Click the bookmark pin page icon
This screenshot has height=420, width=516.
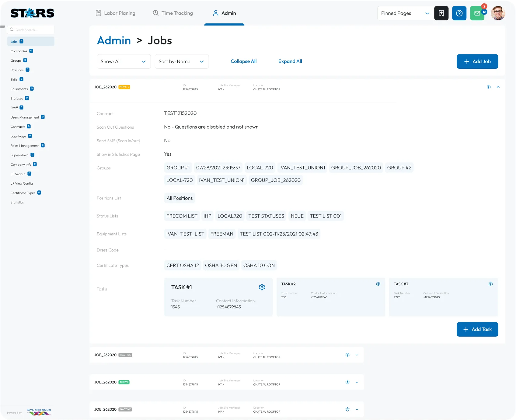point(441,13)
